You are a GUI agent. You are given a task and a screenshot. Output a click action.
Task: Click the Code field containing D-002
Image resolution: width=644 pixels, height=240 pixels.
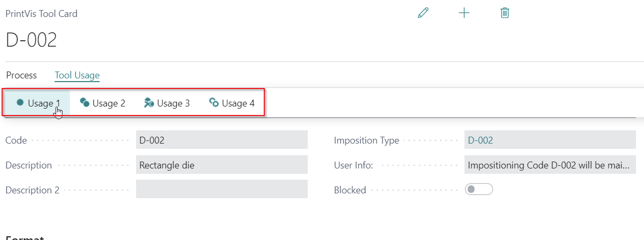pos(221,140)
